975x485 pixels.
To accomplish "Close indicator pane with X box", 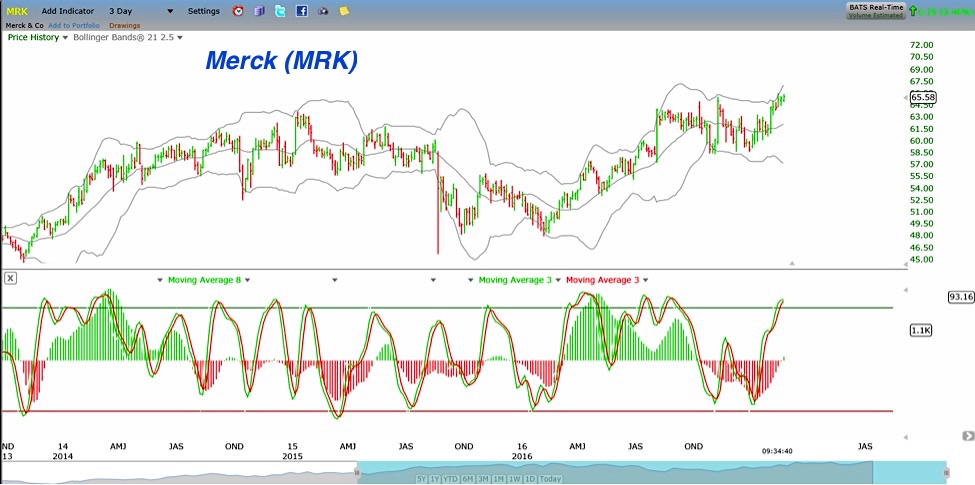I will point(11,279).
